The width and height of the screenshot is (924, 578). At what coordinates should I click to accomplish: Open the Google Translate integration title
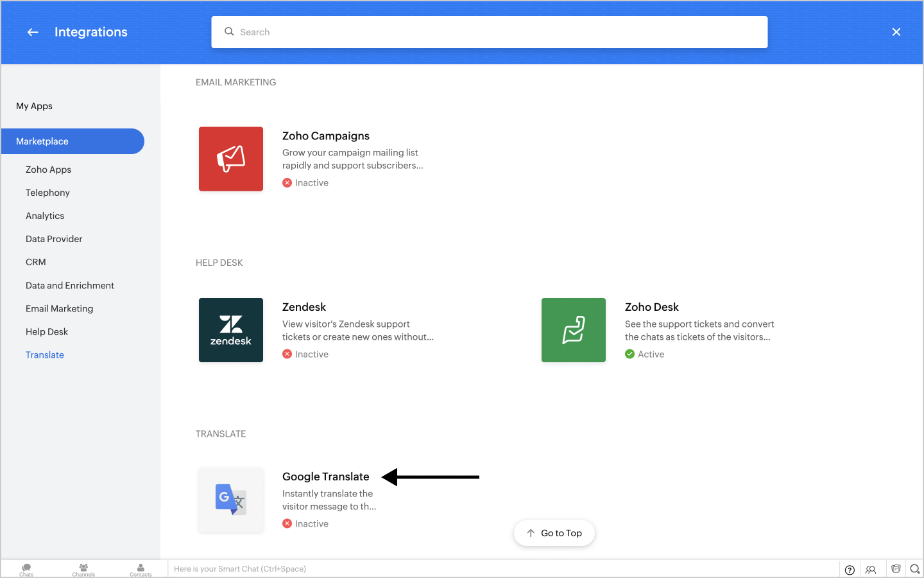(x=326, y=477)
